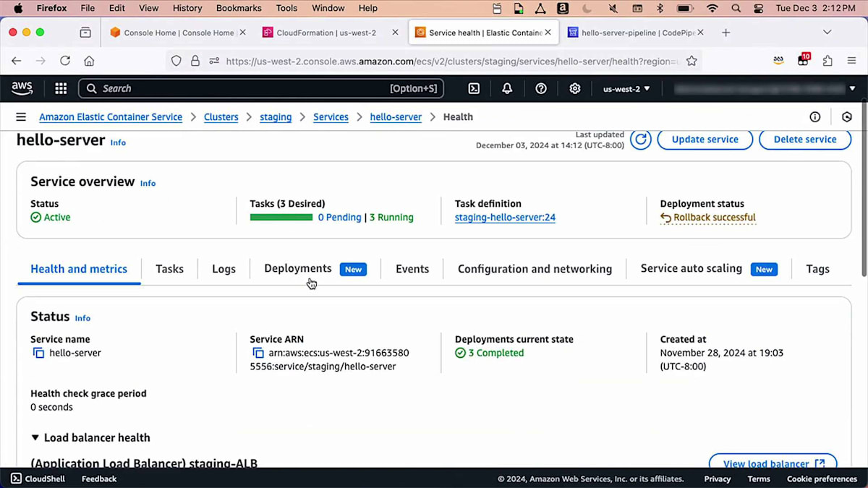Open CloudShell in the footer
The height and width of the screenshot is (488, 868).
[x=38, y=479]
